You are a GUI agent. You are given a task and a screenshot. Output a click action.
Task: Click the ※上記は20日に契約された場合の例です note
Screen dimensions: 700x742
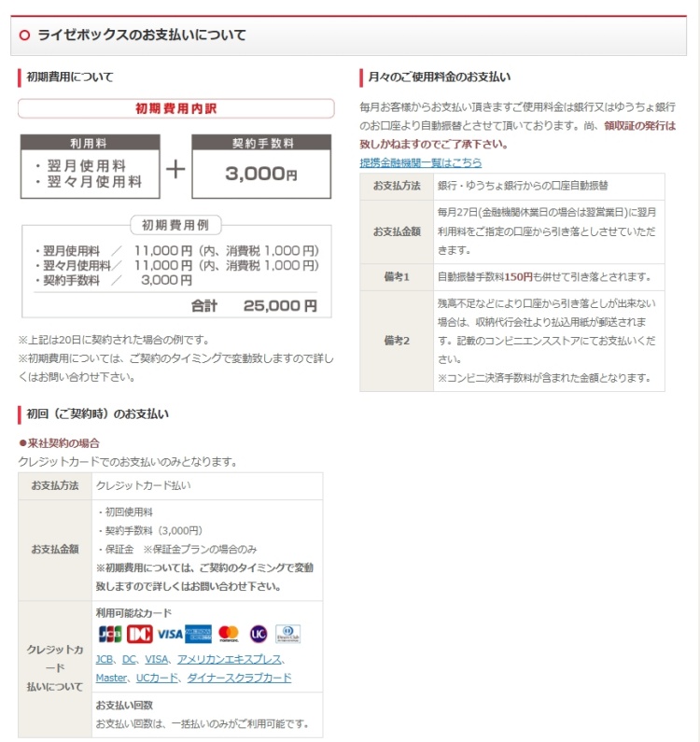coord(114,340)
